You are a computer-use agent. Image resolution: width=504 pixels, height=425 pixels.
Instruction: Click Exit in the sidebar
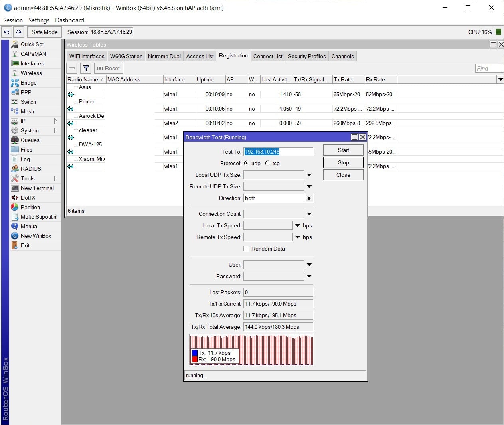coord(25,245)
